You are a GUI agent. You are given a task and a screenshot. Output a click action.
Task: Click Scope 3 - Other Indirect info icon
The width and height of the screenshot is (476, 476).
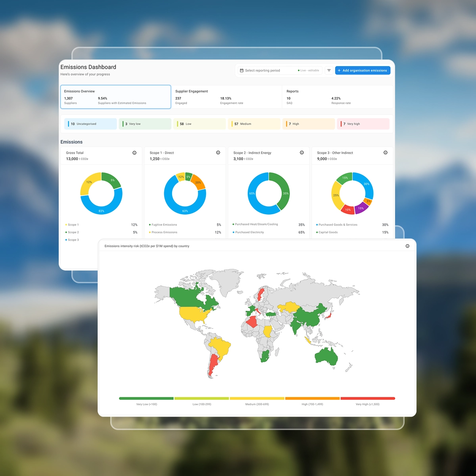[386, 153]
